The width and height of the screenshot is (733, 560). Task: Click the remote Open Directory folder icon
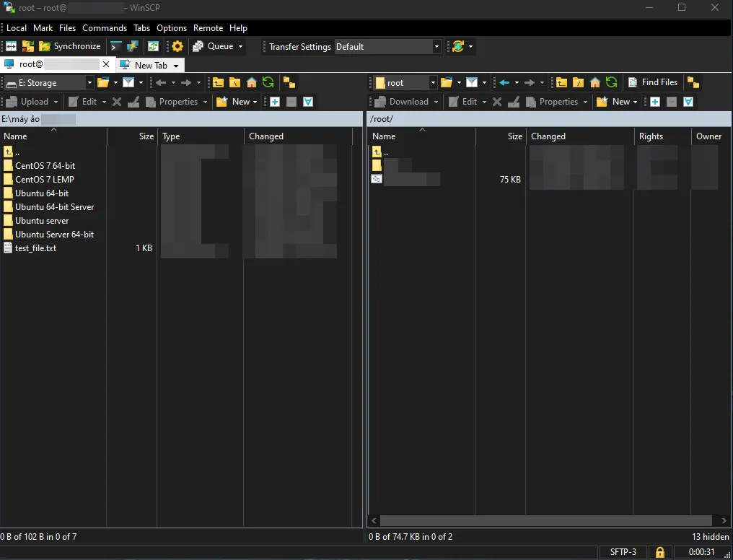click(x=447, y=83)
